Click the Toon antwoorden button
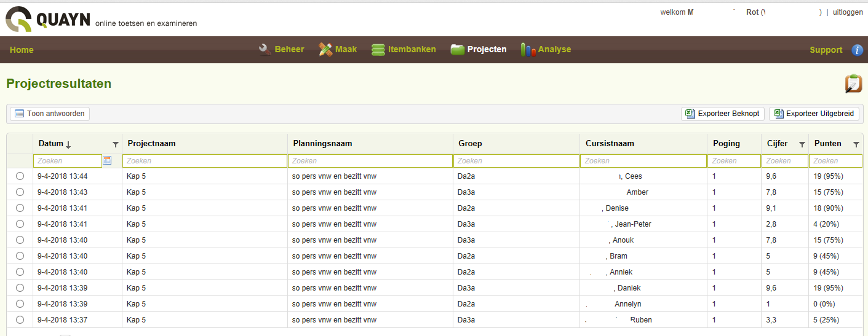Screen dimensions: 868x336 [x=50, y=114]
